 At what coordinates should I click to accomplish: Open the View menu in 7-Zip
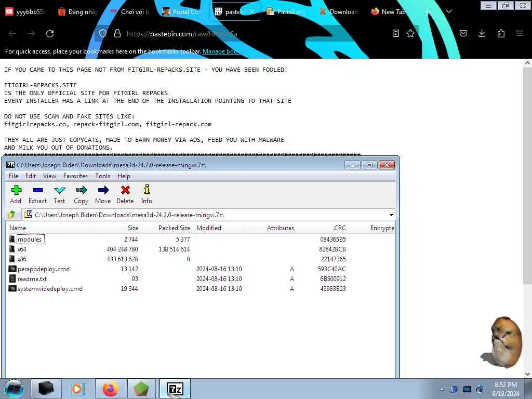(49, 176)
